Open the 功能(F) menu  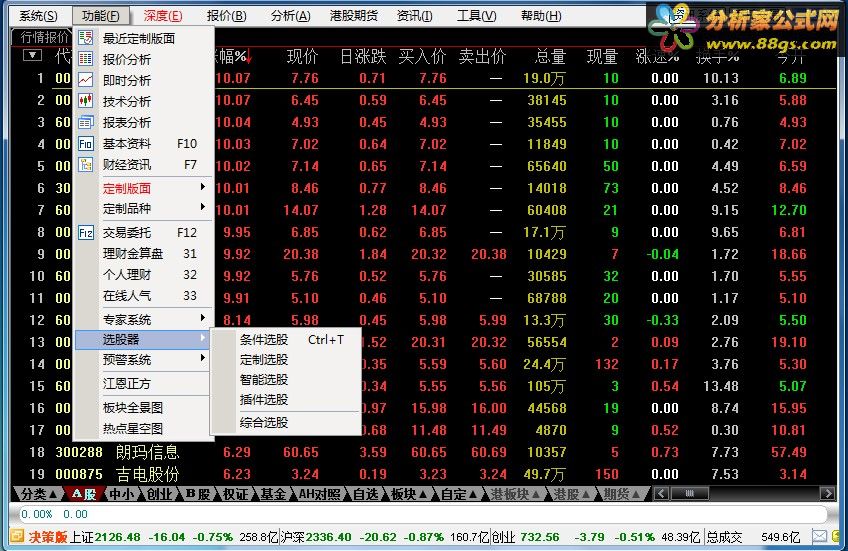(x=101, y=16)
